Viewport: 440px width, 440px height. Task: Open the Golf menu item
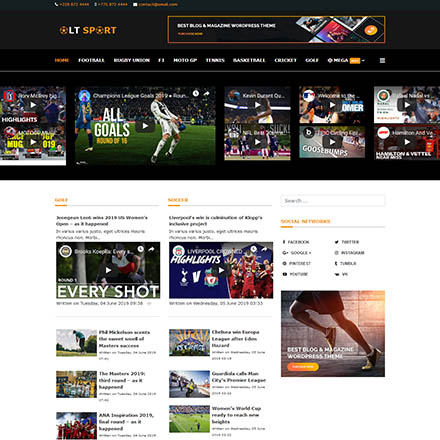tap(312, 60)
